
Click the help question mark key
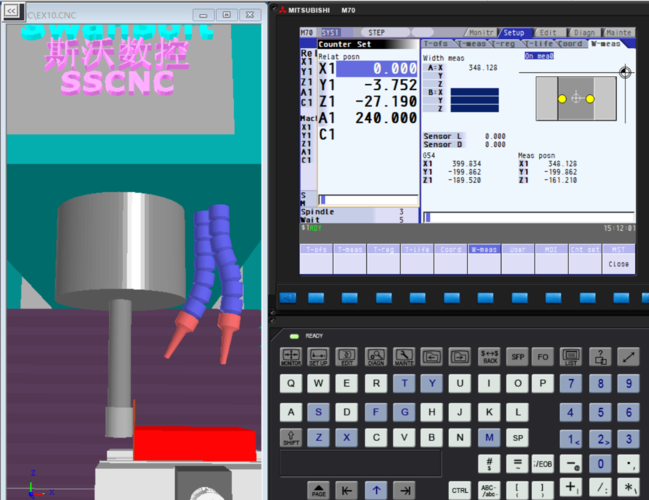pos(600,356)
